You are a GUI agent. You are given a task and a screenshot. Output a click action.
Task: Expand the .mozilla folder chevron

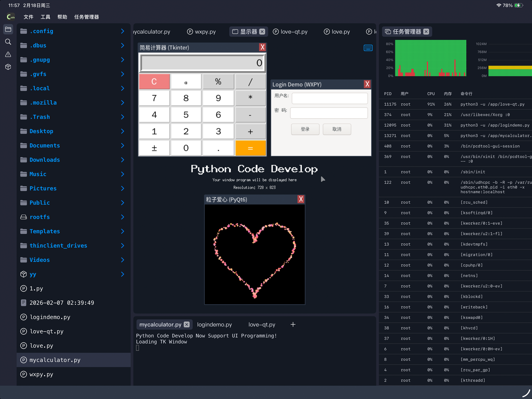tap(123, 102)
